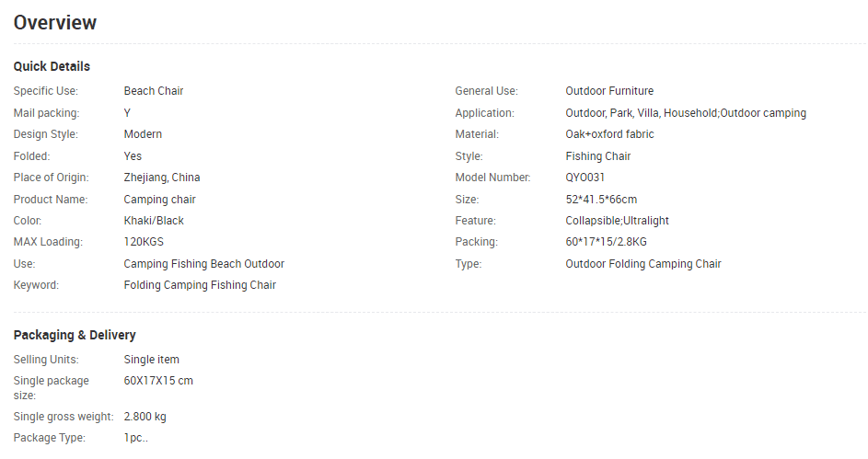Select the model number QYO031
This screenshot has height=459, width=868.
584,178
